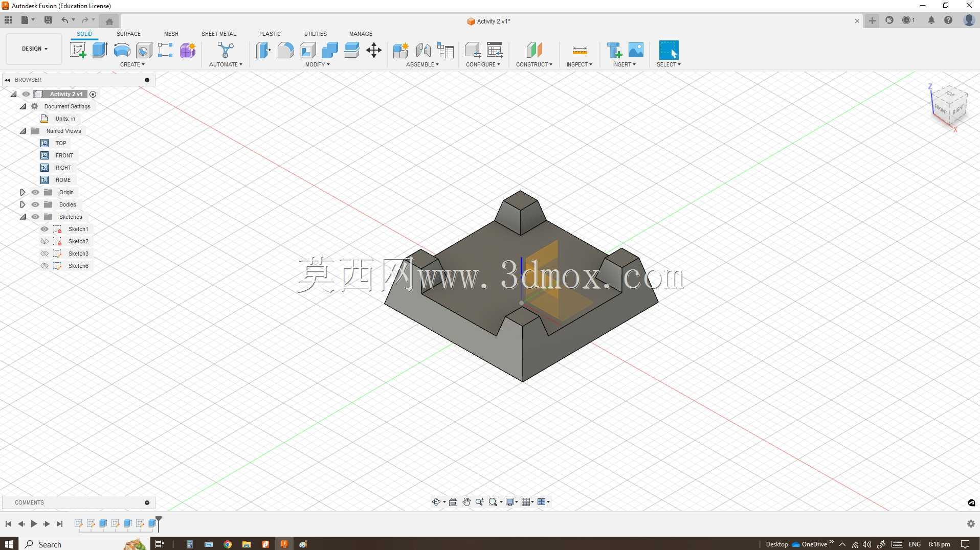Toggle visibility of Activity 2 v1 component
980x550 pixels.
pyautogui.click(x=26, y=94)
